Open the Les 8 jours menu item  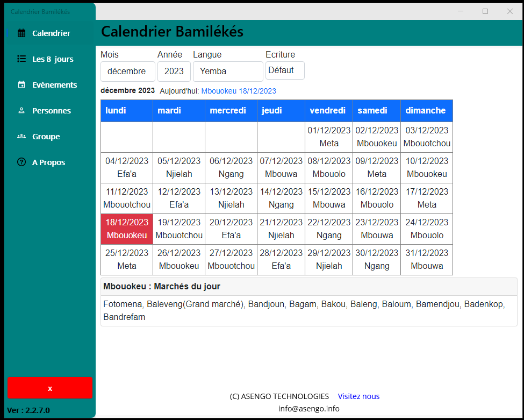tap(50, 59)
